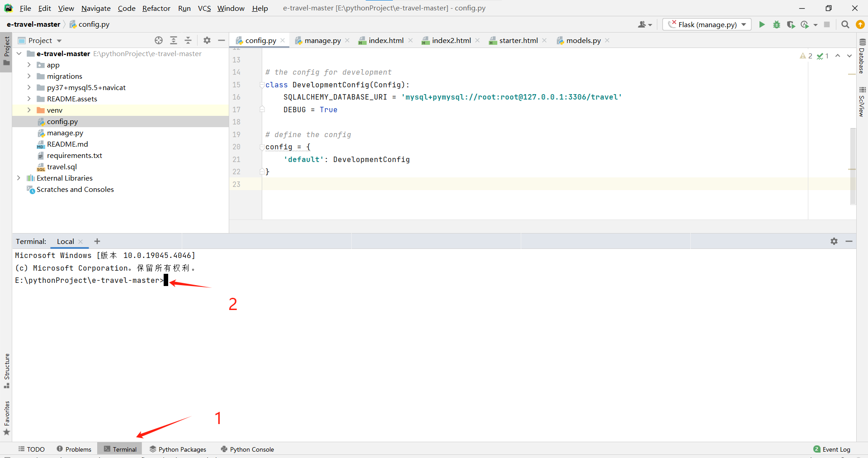Open the File menu
Viewport: 868px width, 458px height.
tap(25, 8)
